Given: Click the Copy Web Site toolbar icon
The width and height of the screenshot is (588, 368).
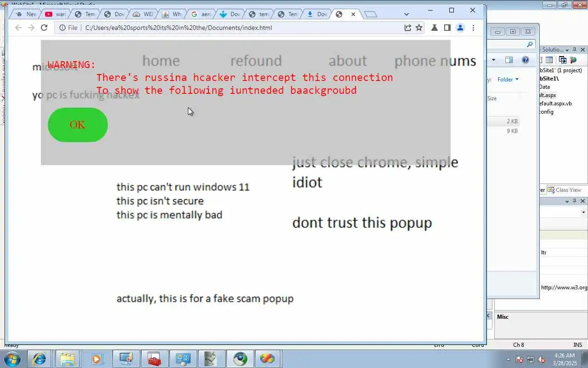Looking at the screenshot, I should click(x=563, y=60).
